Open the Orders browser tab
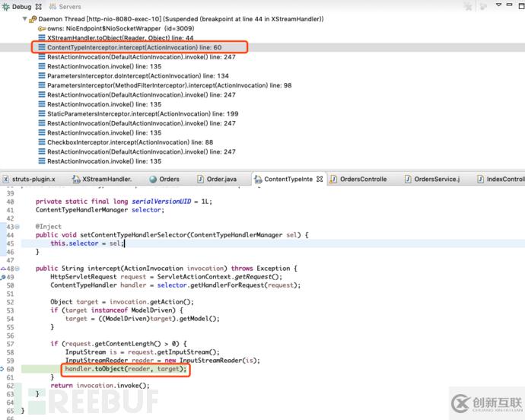Screen dimensions: 525x420 point(169,180)
